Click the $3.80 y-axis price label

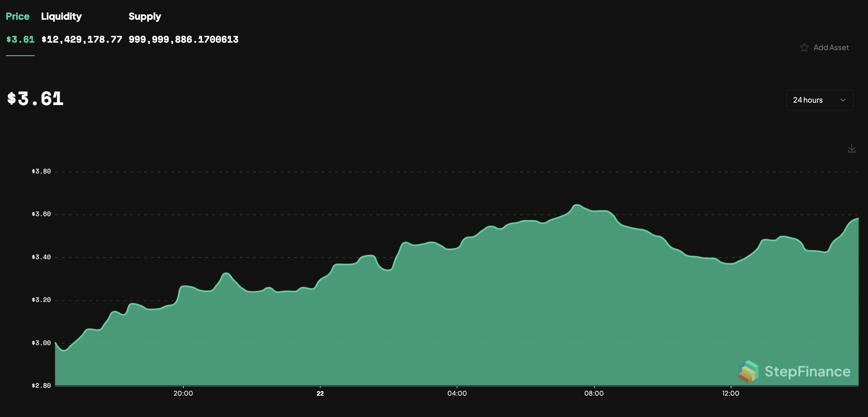pos(41,171)
